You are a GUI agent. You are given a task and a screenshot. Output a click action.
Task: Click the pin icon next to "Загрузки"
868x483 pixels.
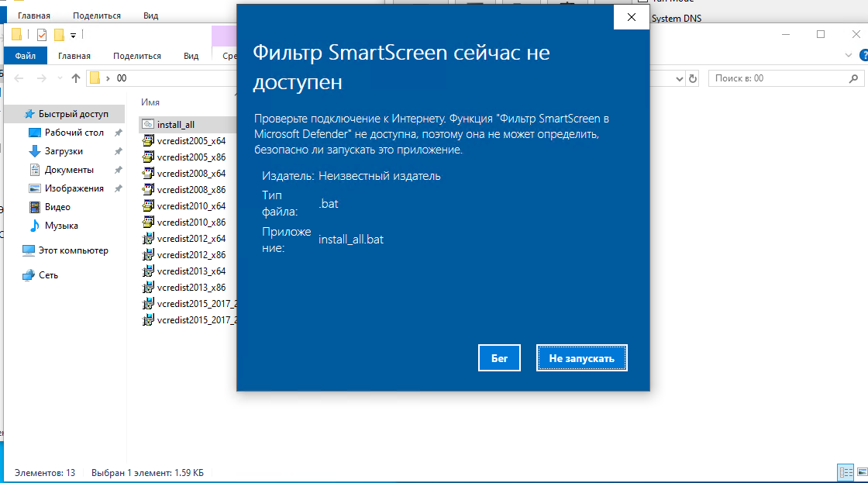pos(118,151)
